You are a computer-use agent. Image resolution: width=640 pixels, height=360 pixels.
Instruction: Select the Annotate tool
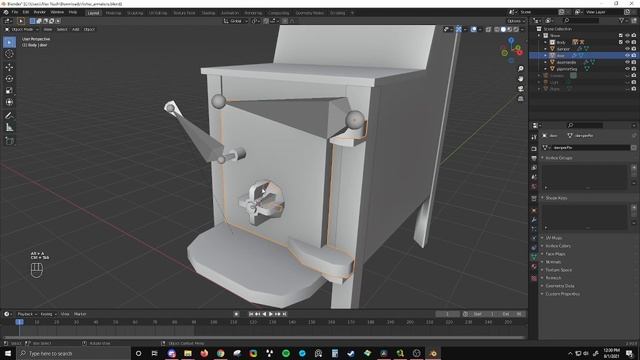pos(9,116)
